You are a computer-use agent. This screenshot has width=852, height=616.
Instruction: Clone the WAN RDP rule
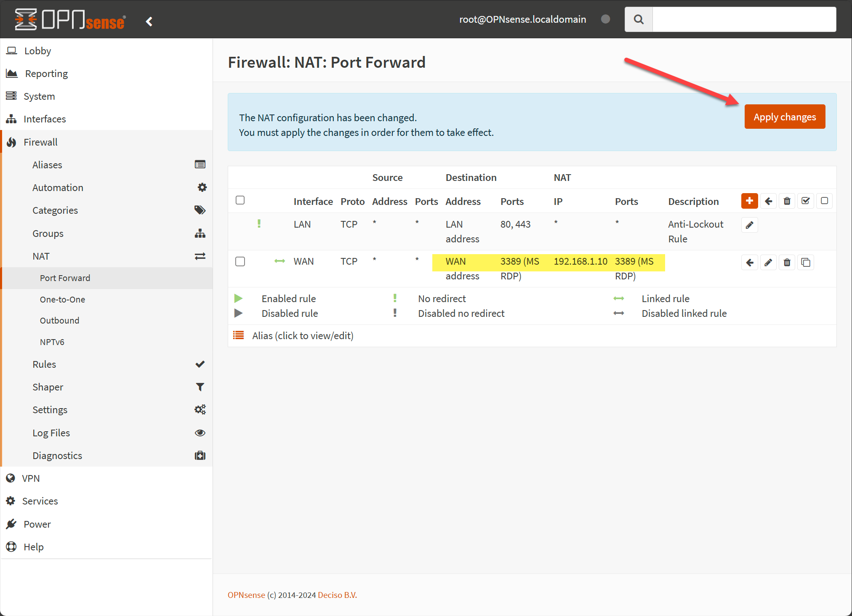coord(805,263)
